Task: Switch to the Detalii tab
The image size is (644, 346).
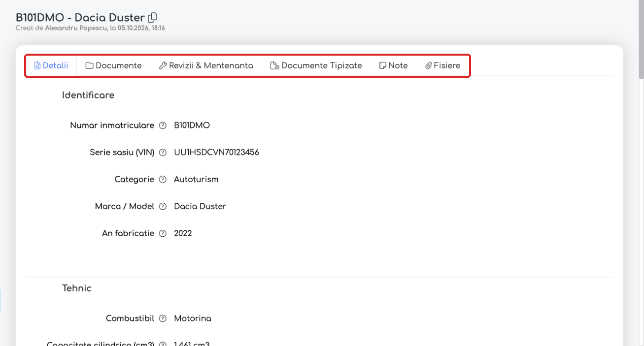Action: 51,65
